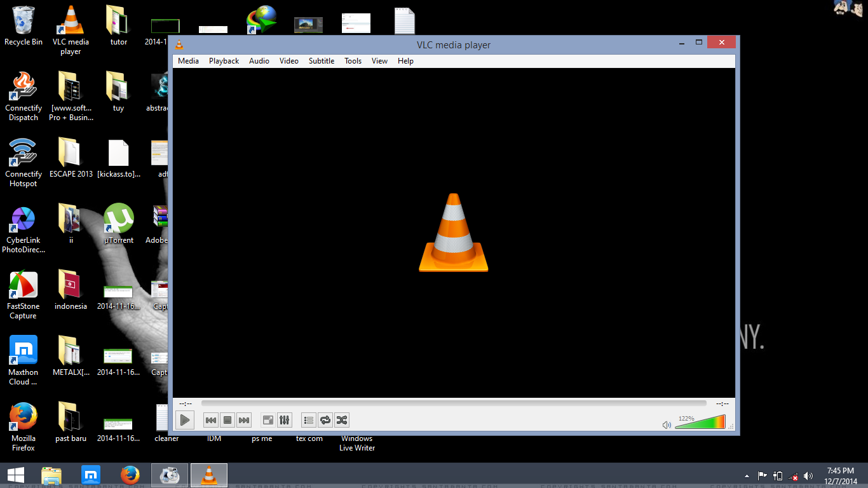Select the tuy folder on desktop
Image resolution: width=868 pixels, height=488 pixels.
[x=118, y=91]
